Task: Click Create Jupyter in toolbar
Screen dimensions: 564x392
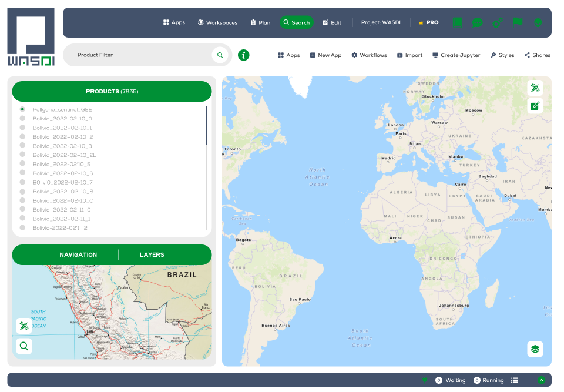Action: point(456,55)
